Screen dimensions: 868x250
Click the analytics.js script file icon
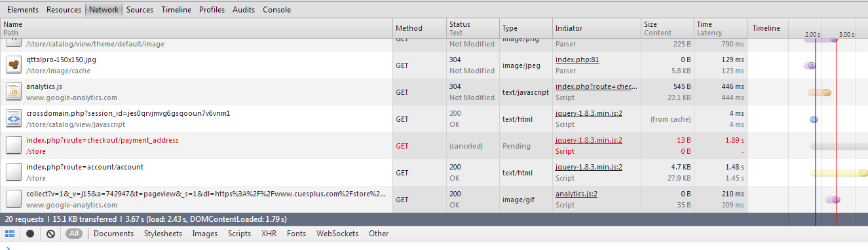pos(14,92)
